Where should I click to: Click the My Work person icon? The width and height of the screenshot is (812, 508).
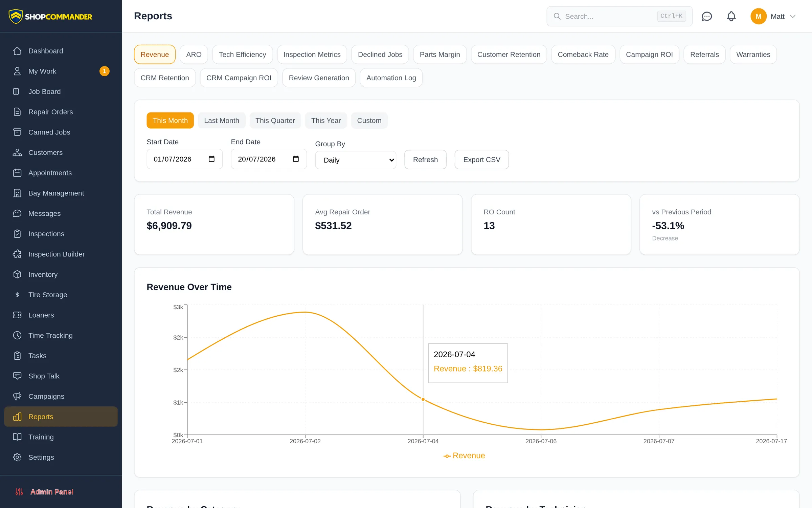coord(17,71)
